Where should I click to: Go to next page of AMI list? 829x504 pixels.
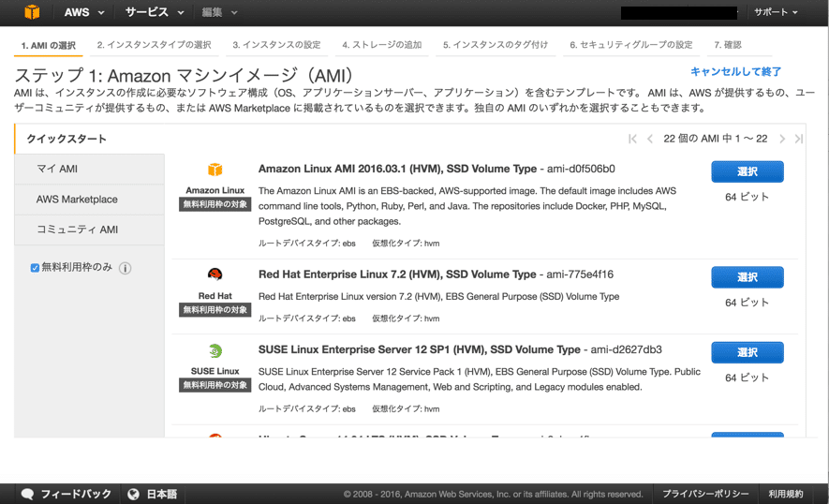[x=782, y=139]
